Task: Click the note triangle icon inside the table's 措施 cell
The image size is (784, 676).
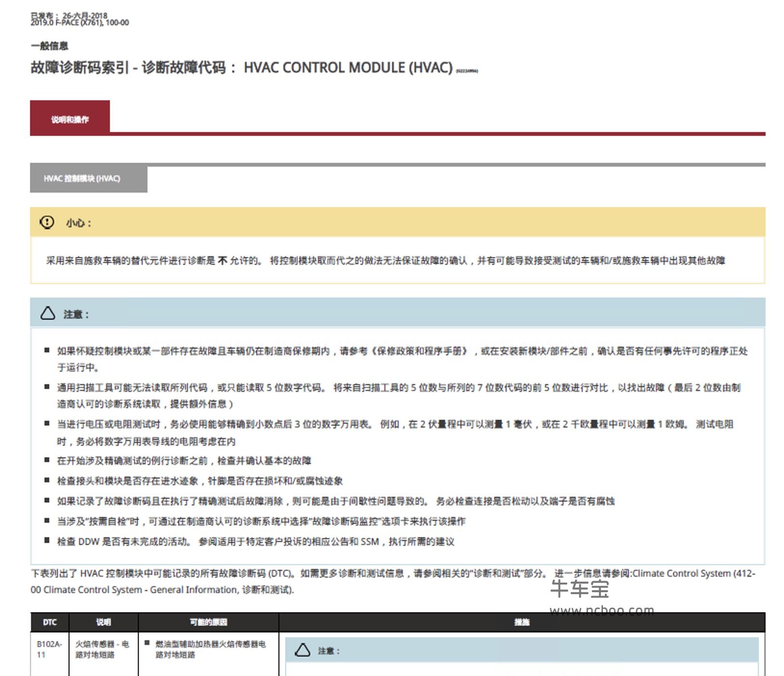Action: click(x=302, y=650)
